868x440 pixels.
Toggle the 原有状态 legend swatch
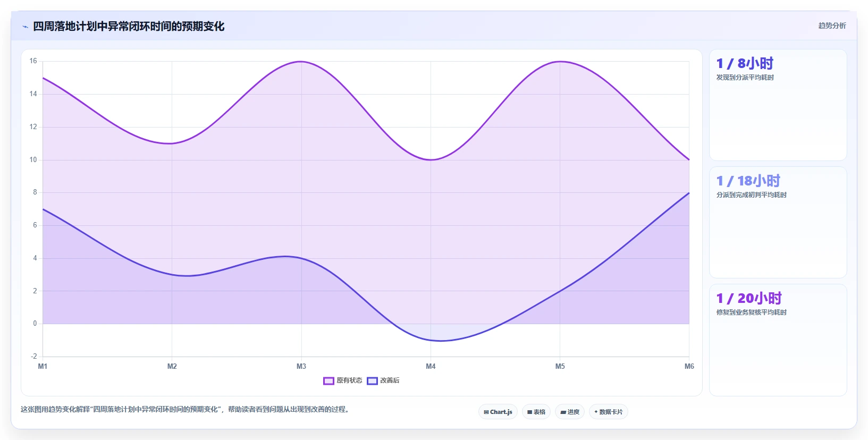[x=328, y=380]
